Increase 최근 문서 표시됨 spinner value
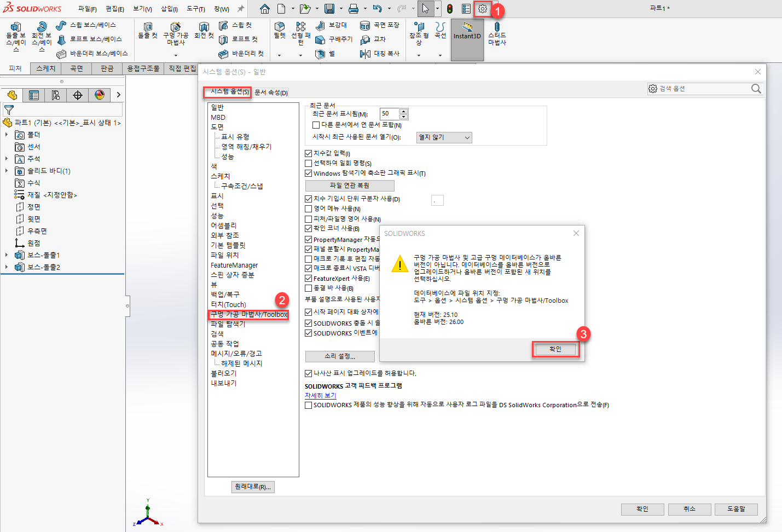Viewport: 782px width, 532px height. pos(404,111)
